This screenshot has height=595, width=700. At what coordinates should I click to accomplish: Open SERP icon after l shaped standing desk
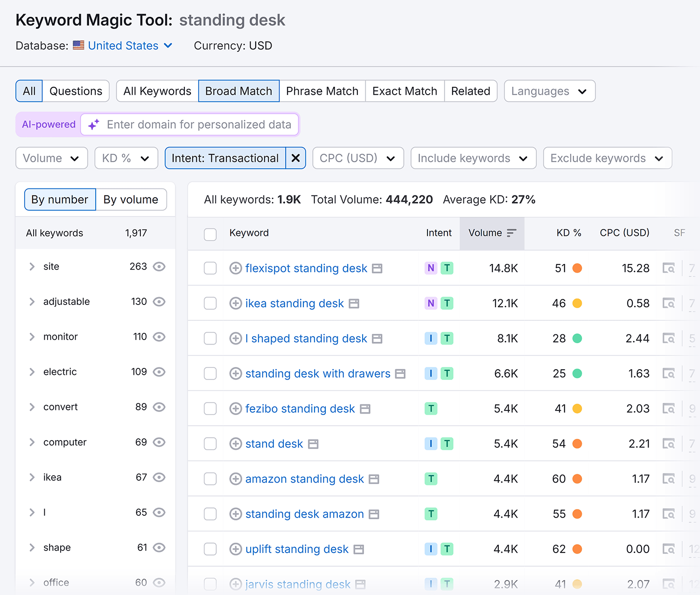377,339
